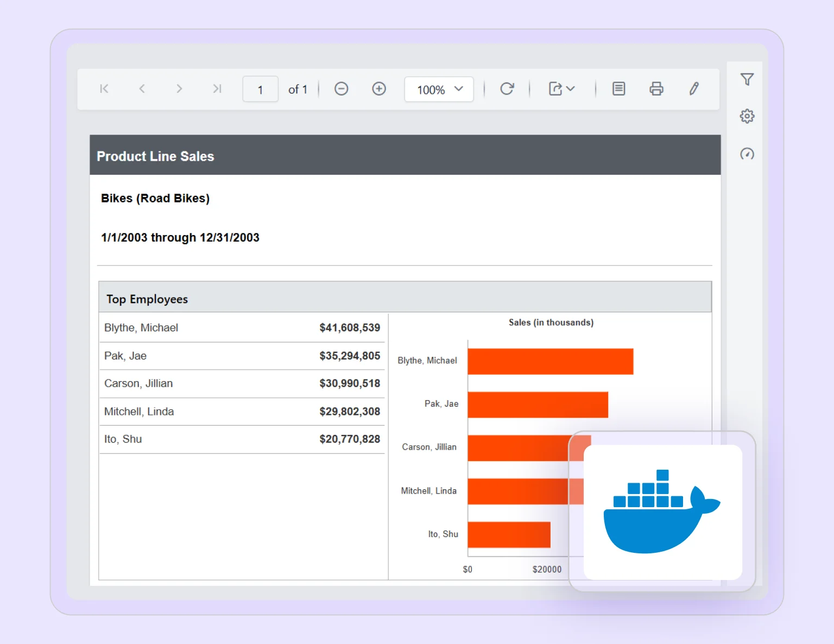Jump to the last report page
The image size is (834, 644).
pos(217,89)
